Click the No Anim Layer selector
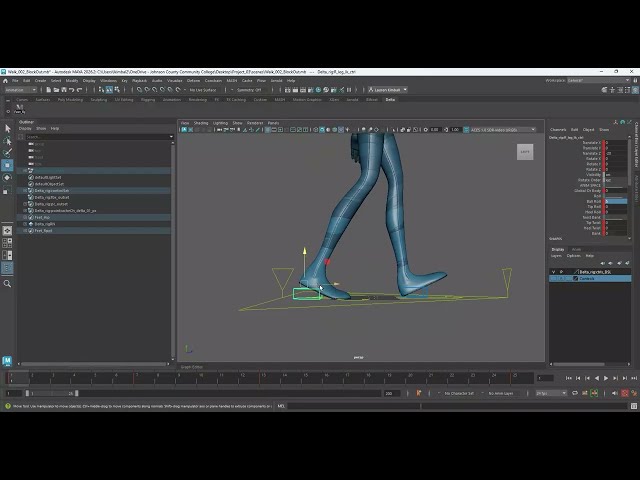Viewport: 640px width, 480px height. pos(501,393)
